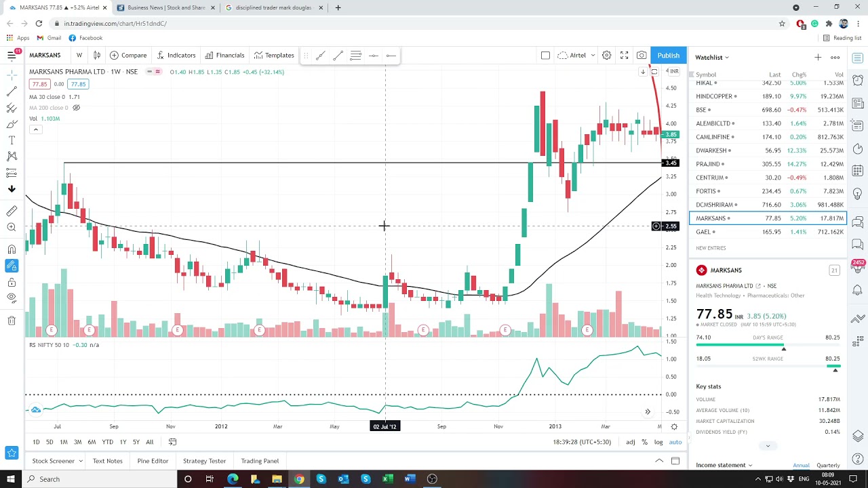Viewport: 868px width, 488px height.
Task: Open the Strategy Tester tab
Action: [204, 461]
